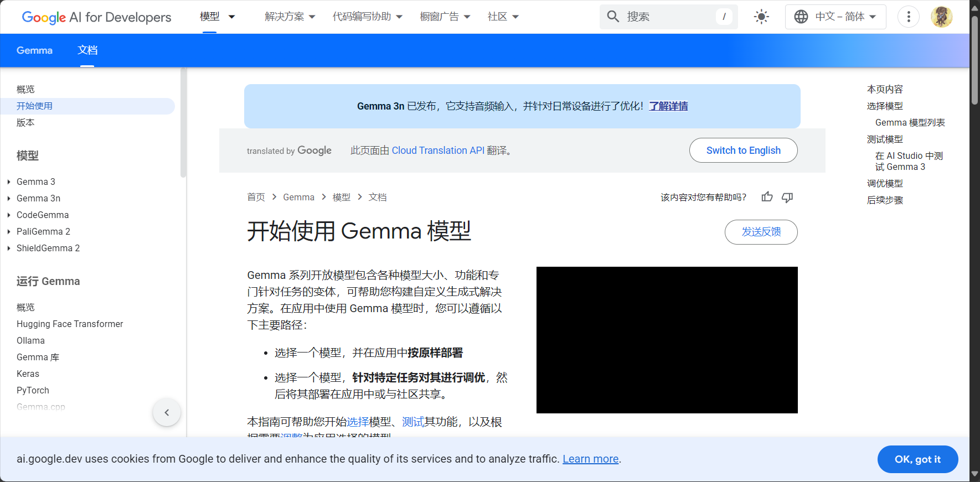Collapse the sidebar with the chevron button
The width and height of the screenshot is (980, 482).
[x=167, y=412]
